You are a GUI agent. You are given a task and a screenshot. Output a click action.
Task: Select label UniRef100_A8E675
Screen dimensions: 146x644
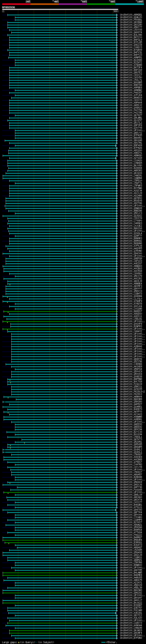tap(131, 580)
